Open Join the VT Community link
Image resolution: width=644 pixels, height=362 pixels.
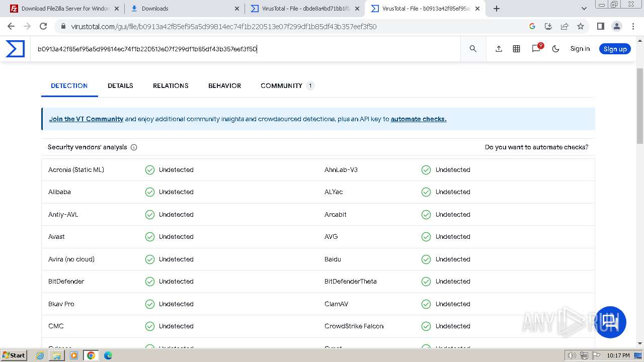point(86,119)
